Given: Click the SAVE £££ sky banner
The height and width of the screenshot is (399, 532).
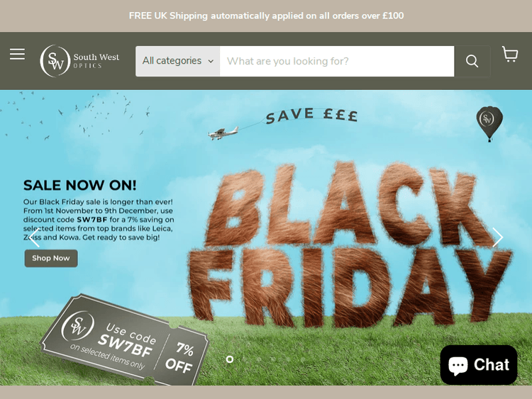Looking at the screenshot, I should [x=311, y=116].
